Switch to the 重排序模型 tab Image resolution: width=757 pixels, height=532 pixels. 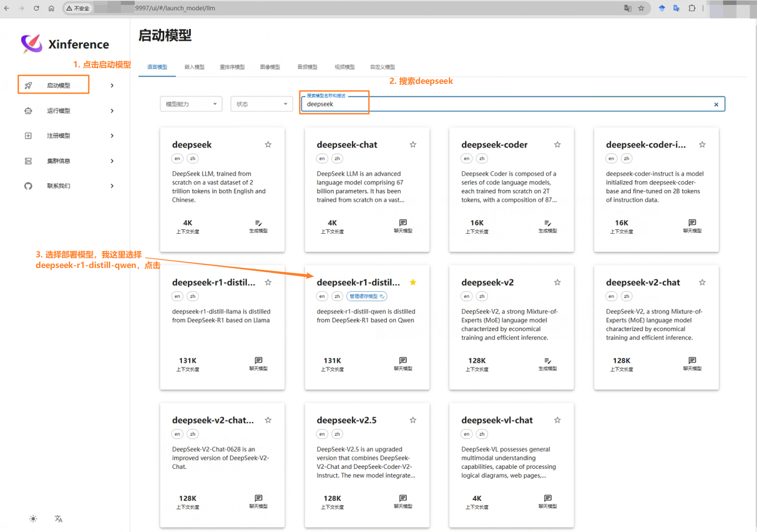click(x=232, y=67)
